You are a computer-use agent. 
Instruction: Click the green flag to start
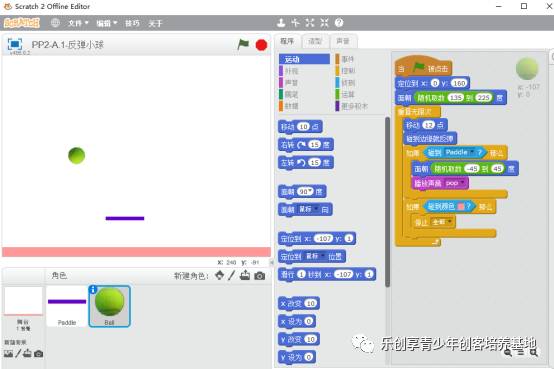243,45
